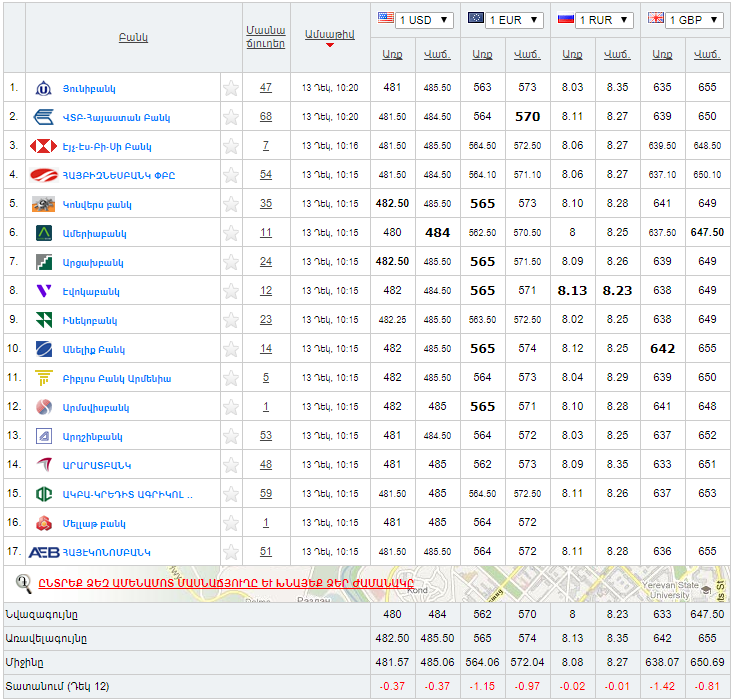734x700 pixels.
Task: Toggle favorite star in row 8
Action: (x=231, y=291)
